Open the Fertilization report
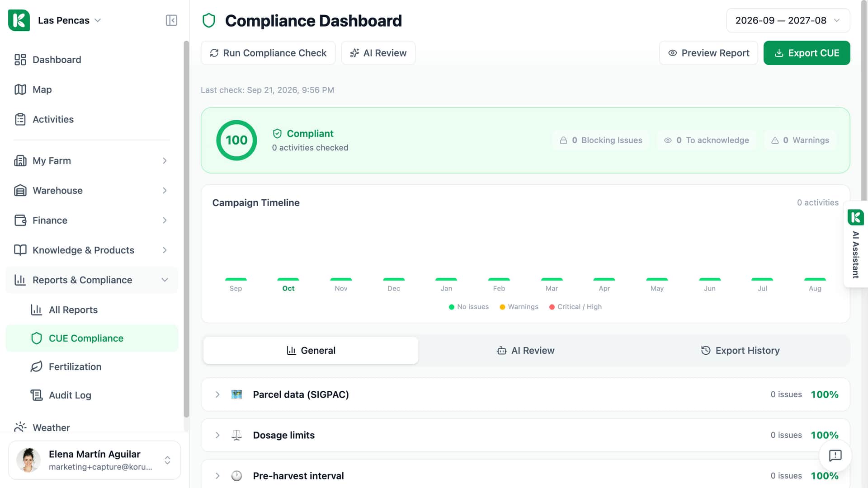Image resolution: width=868 pixels, height=488 pixels. 91,366
